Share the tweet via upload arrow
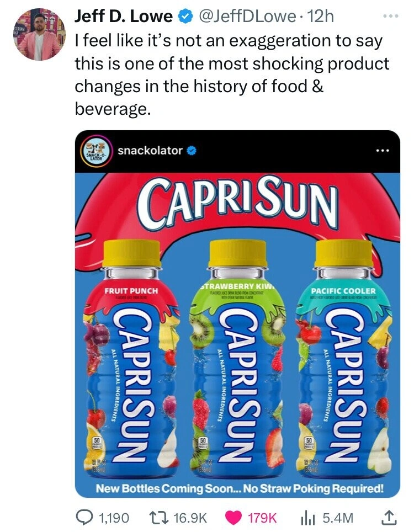This screenshot has width=414, height=532. tap(390, 517)
